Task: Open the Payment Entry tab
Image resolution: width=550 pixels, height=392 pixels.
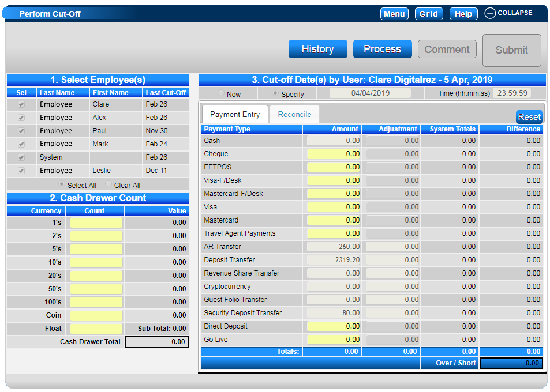Action: 235,115
